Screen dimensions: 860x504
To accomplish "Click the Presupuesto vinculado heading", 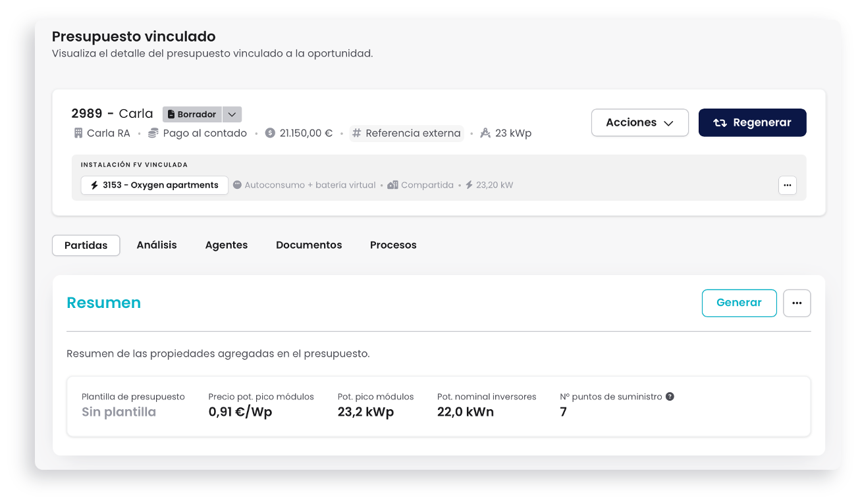I will [134, 37].
